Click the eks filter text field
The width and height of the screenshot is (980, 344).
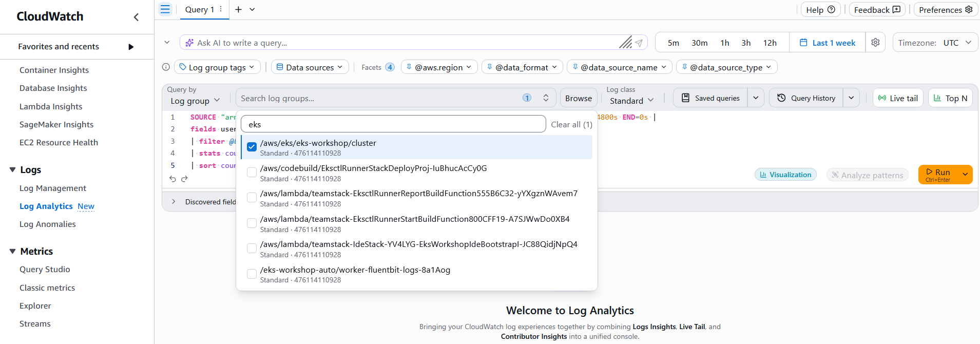pyautogui.click(x=393, y=124)
